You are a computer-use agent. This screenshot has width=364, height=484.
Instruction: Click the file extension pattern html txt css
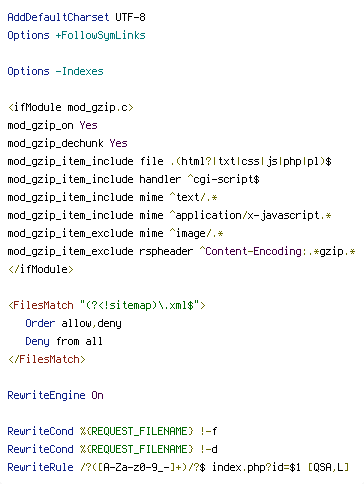pyautogui.click(x=251, y=161)
